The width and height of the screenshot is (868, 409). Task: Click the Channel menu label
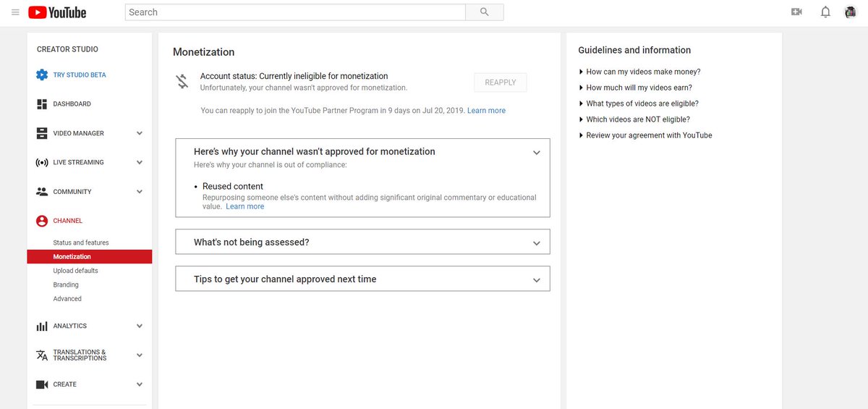[68, 221]
